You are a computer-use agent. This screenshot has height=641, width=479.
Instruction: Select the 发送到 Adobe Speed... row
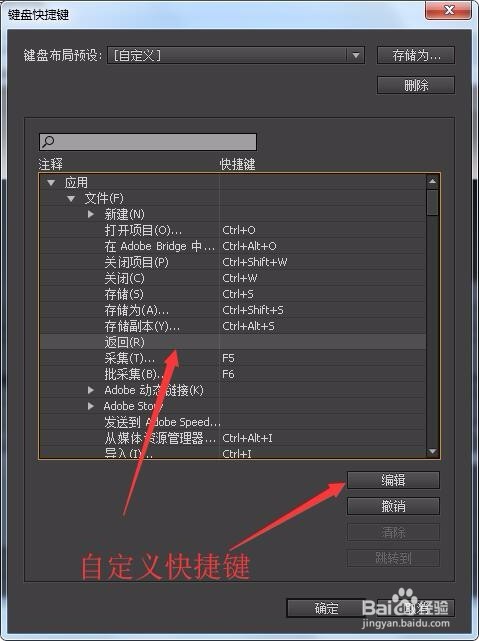(232, 422)
